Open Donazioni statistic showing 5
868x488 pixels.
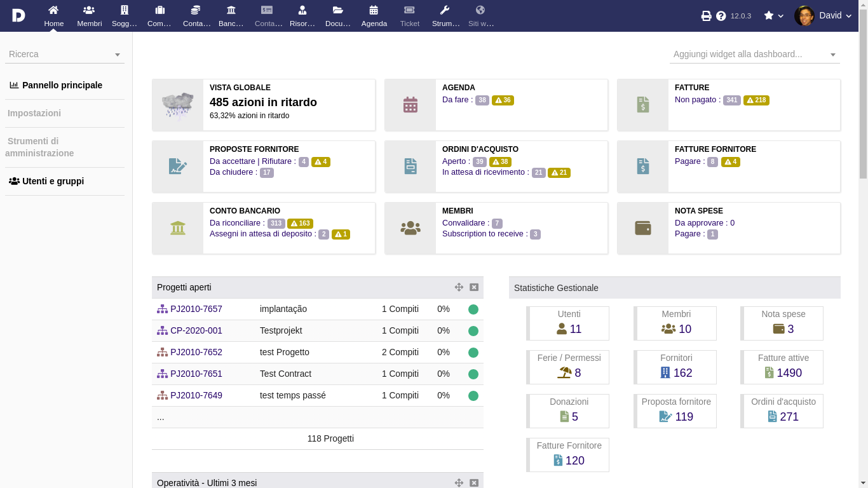coord(568,411)
